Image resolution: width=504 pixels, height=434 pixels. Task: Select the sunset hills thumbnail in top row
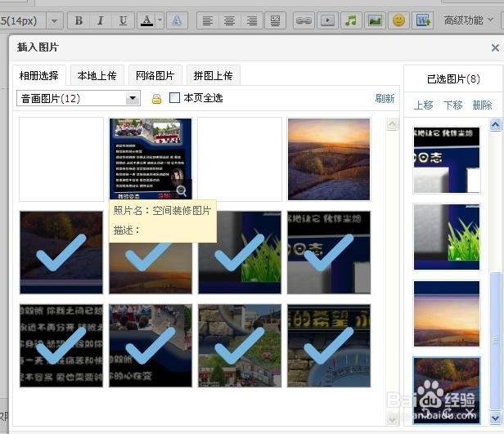[329, 159]
